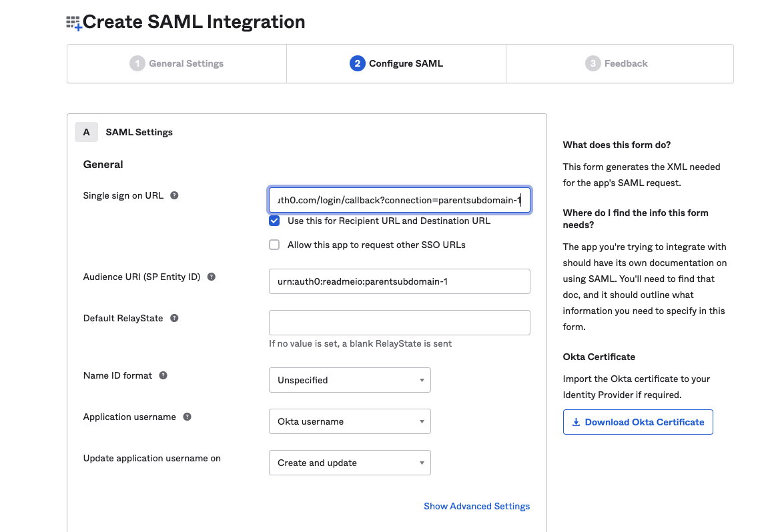Viewport: 764px width, 532px height.
Task: Focus the Single sign on URL field
Action: 400,200
